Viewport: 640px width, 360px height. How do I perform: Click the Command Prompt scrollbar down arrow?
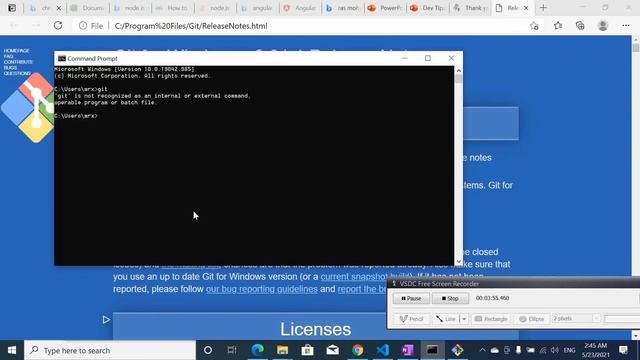(x=458, y=262)
